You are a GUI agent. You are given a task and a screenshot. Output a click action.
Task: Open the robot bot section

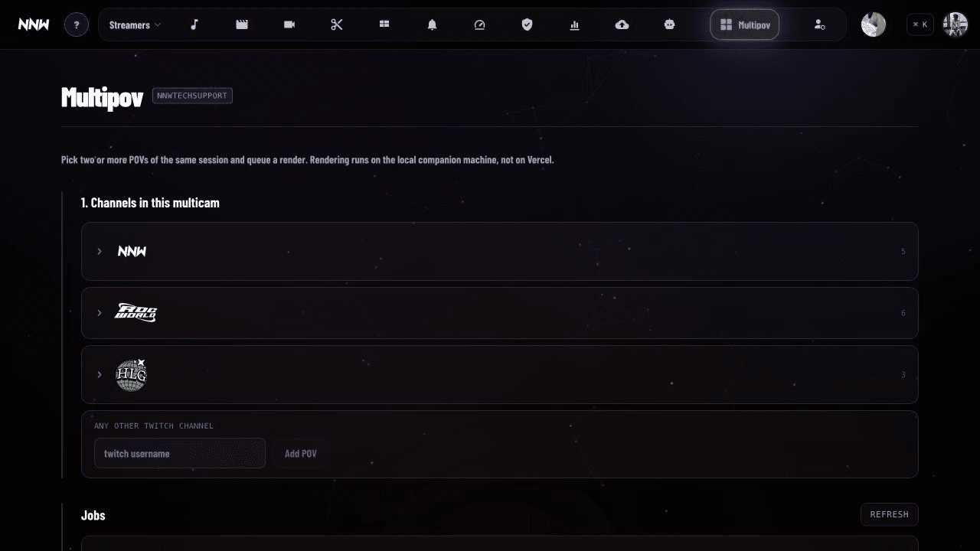670,24
